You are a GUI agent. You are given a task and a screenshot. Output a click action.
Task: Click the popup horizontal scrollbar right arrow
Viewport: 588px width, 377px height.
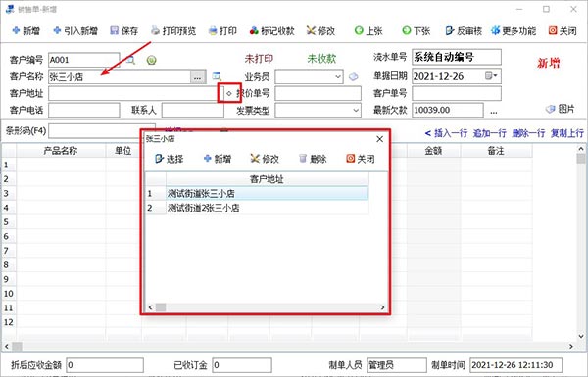coord(382,307)
